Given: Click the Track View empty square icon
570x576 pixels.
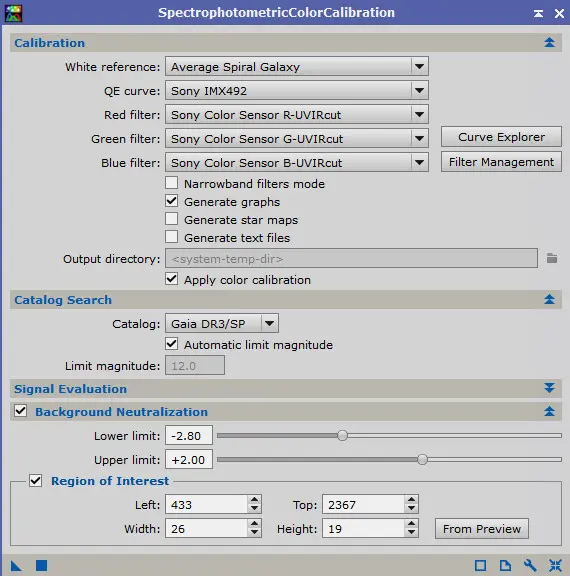Looking at the screenshot, I should [x=480, y=565].
